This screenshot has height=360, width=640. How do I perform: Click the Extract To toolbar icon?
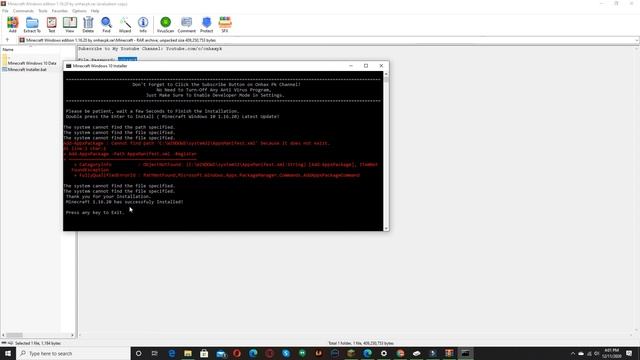pyautogui.click(x=32, y=24)
